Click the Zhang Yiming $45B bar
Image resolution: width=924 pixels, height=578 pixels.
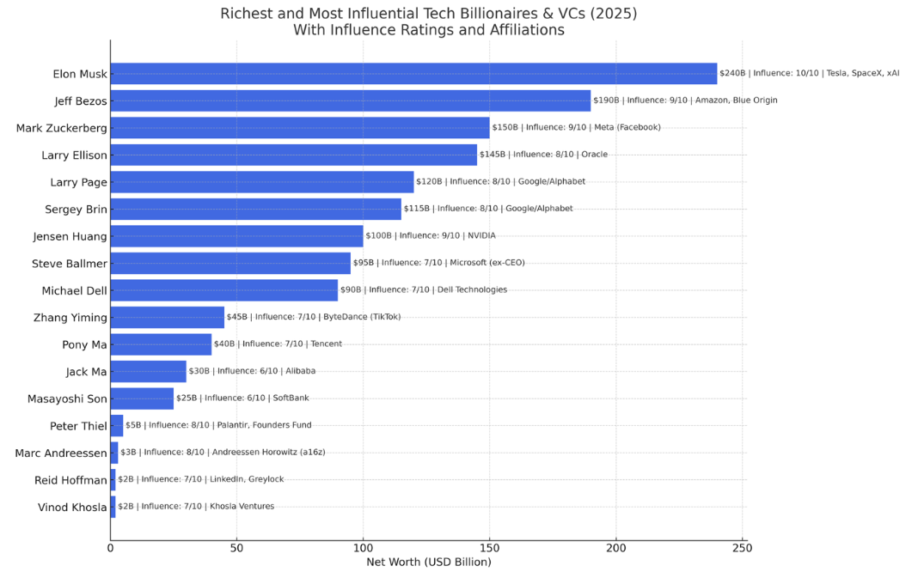pos(168,317)
